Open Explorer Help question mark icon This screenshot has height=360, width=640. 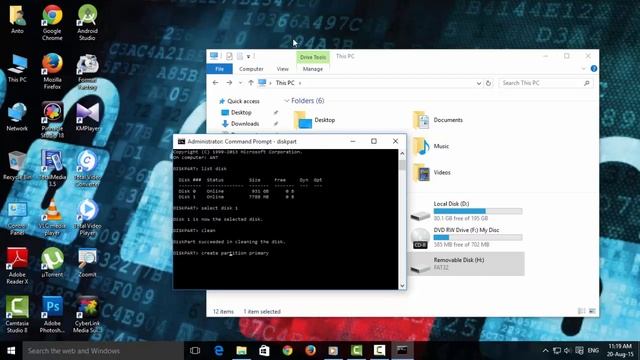point(594,69)
